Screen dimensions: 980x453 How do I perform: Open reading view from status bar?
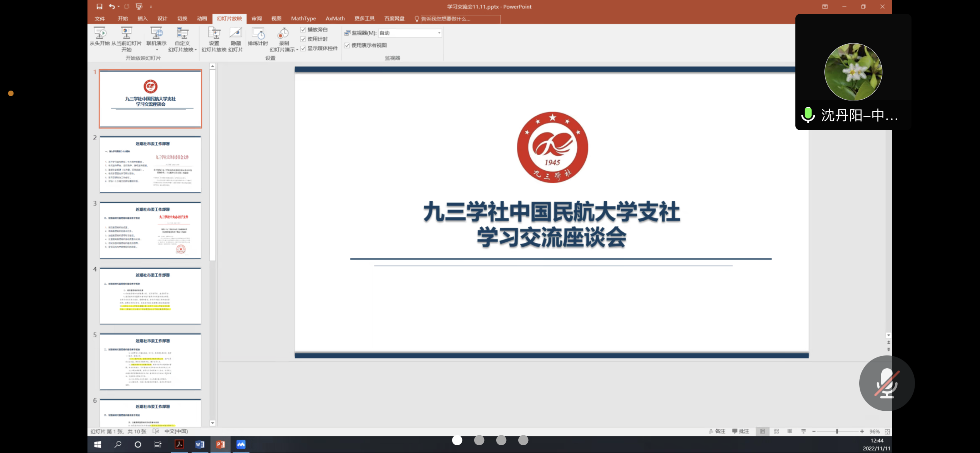(x=790, y=431)
